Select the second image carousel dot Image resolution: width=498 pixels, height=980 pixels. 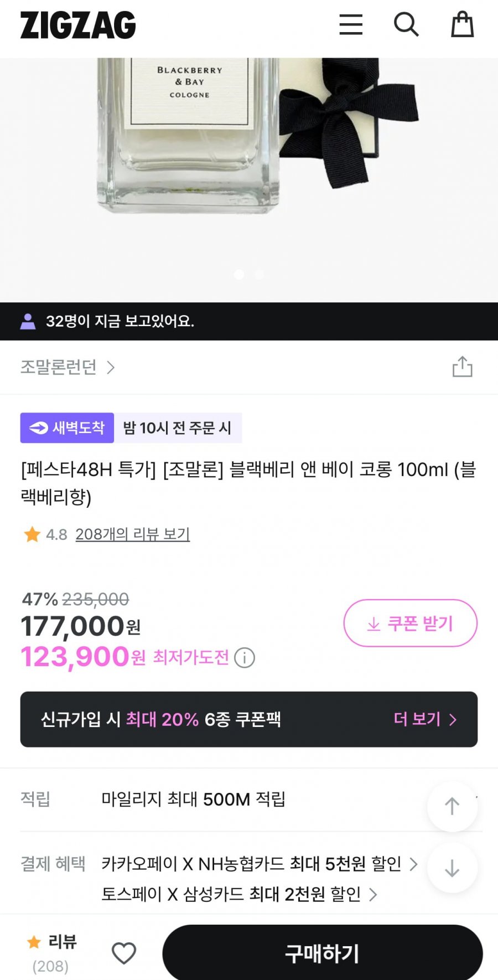pyautogui.click(x=259, y=275)
